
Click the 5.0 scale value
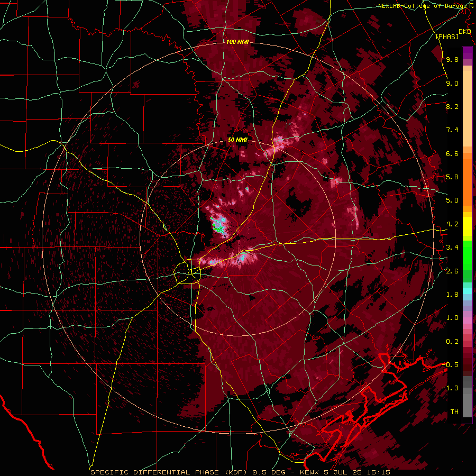tap(452, 200)
